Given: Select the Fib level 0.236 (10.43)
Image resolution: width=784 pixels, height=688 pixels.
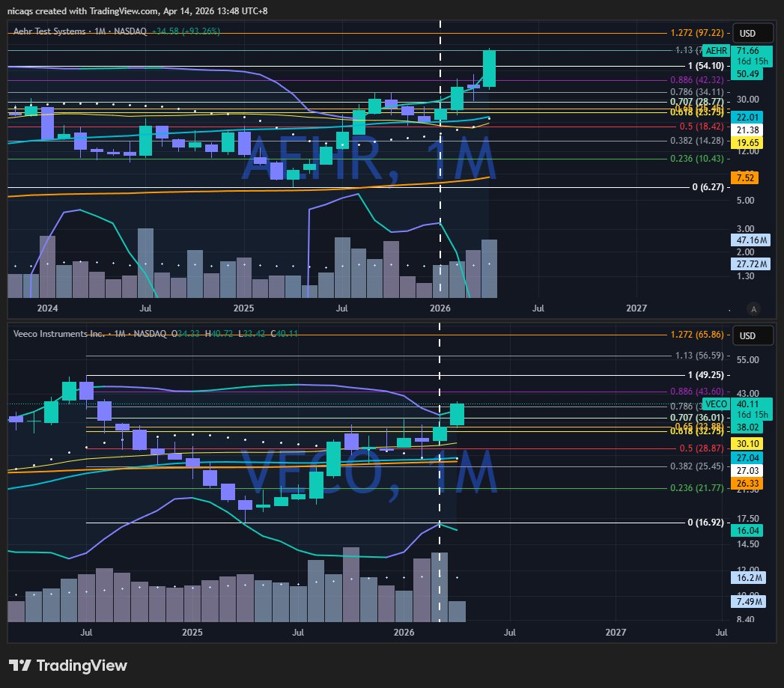Looking at the screenshot, I should pos(697,159).
